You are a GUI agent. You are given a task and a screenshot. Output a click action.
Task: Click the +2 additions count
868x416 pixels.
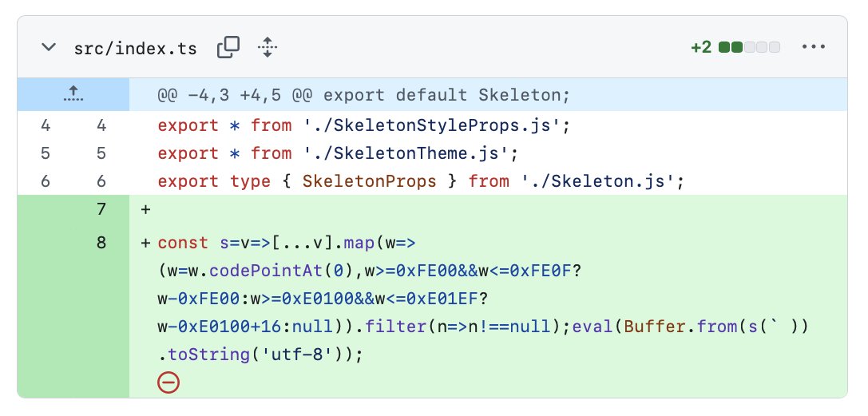click(x=701, y=48)
